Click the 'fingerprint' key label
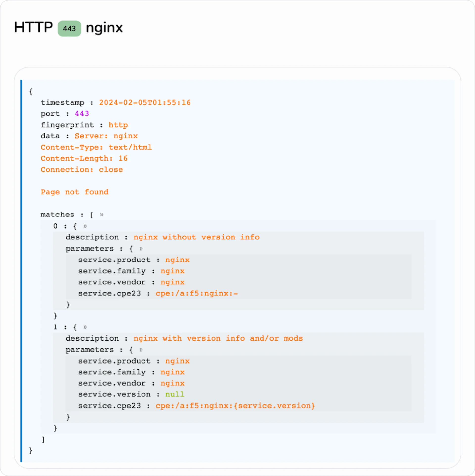 [x=67, y=125]
